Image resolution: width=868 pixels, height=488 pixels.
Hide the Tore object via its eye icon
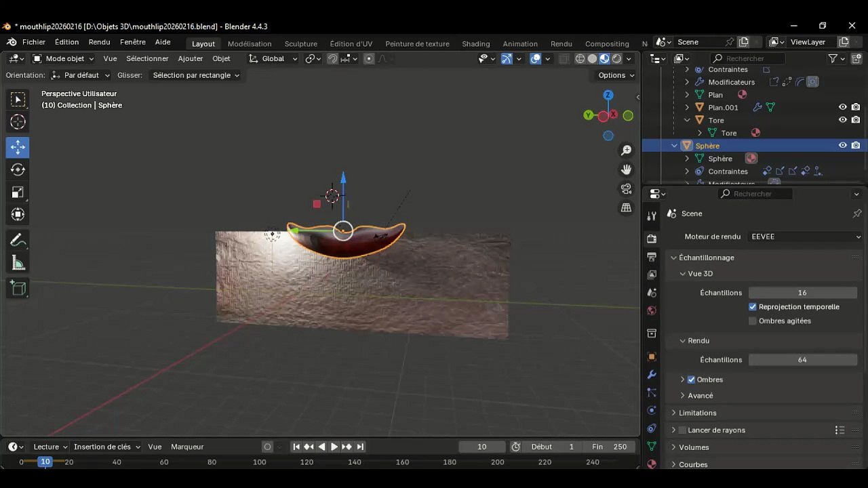[843, 120]
